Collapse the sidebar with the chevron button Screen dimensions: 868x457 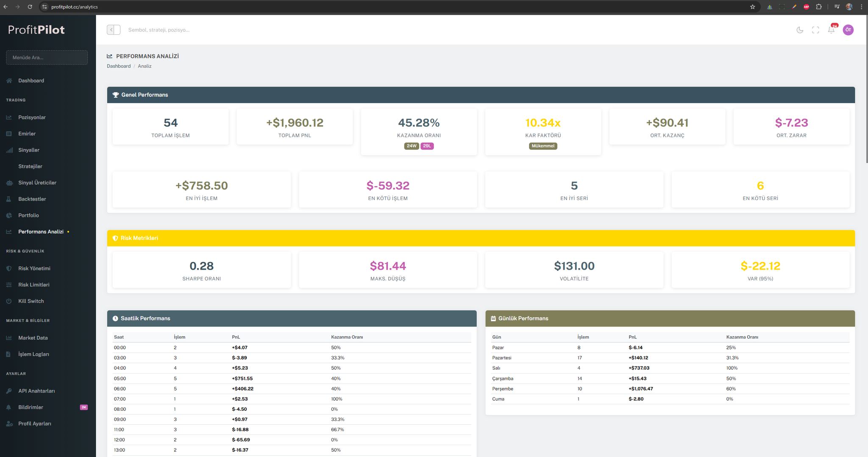pyautogui.click(x=111, y=30)
